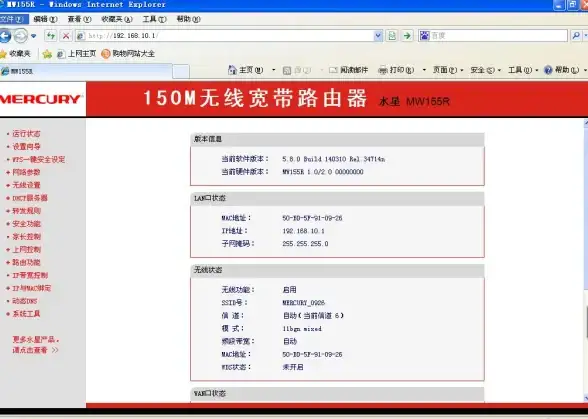Click the page scrollbar down arrow
This screenshot has height=419, width=588.
pyautogui.click(x=586, y=398)
